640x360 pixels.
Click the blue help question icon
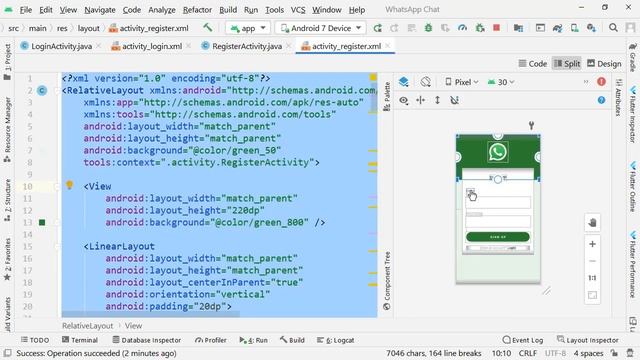pos(601,100)
